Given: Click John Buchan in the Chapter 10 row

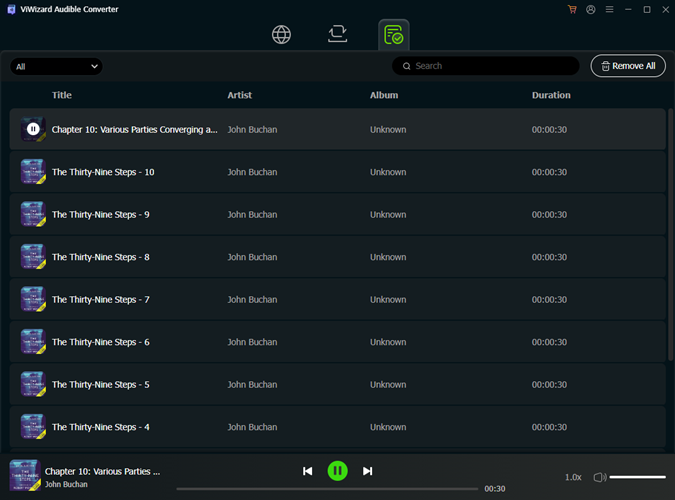Looking at the screenshot, I should [x=252, y=130].
